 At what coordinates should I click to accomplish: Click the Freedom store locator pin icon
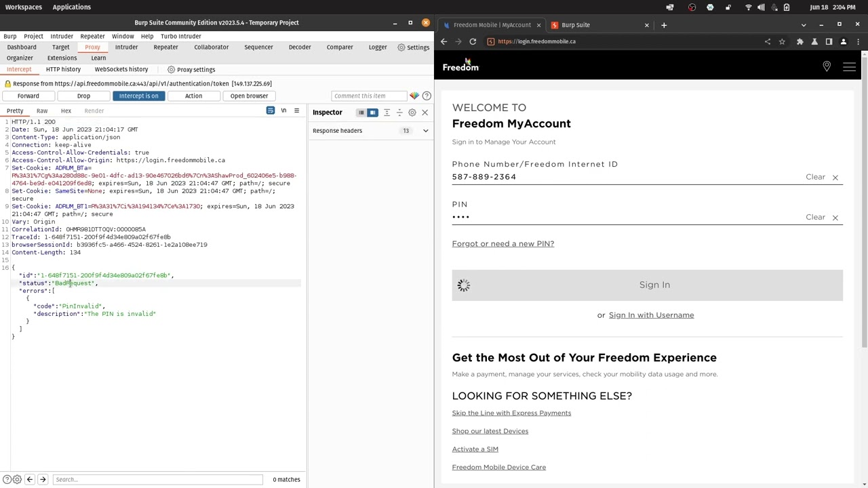point(827,66)
